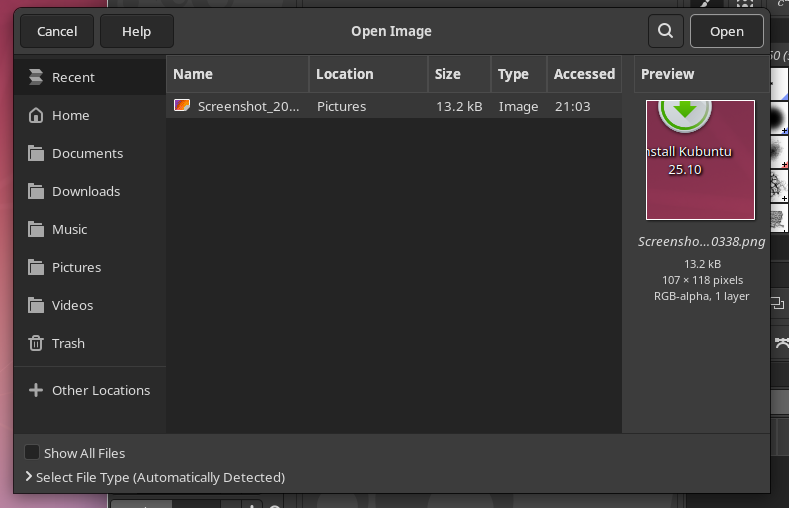
Task: Expand Select File Type options
Action: [x=160, y=477]
